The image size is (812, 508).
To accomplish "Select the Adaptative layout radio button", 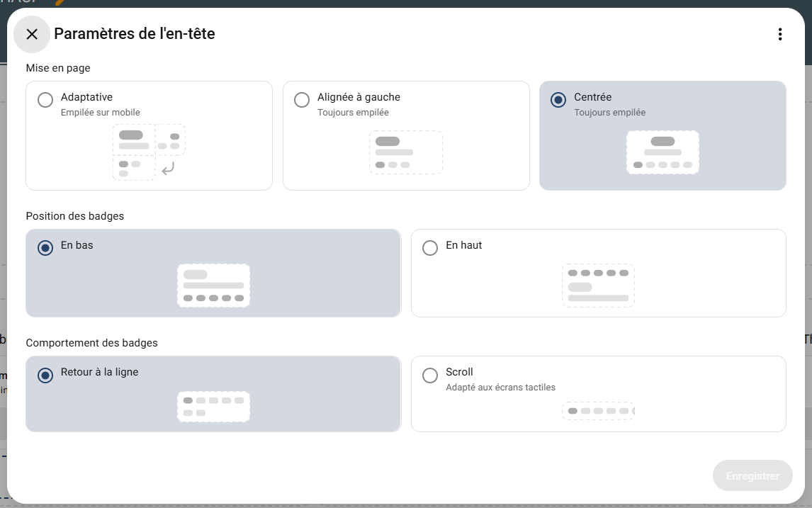I will pos(45,100).
